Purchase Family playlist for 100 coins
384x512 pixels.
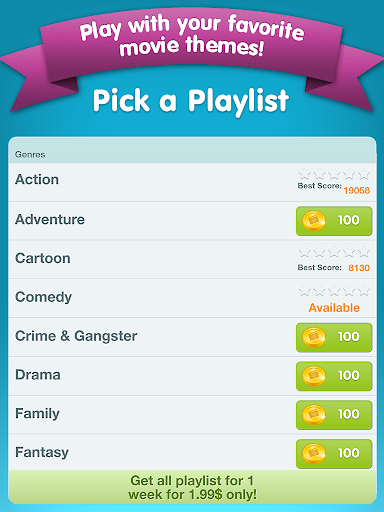(x=334, y=415)
